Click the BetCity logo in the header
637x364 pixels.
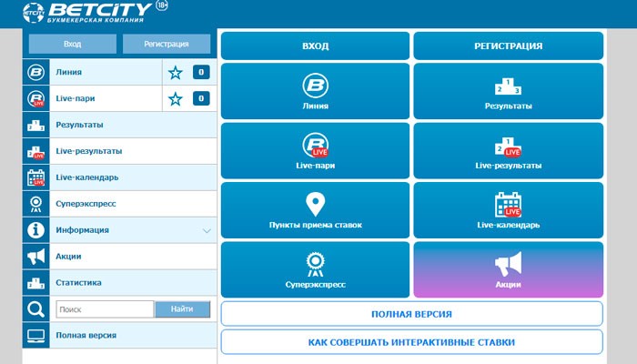pyautogui.click(x=87, y=13)
